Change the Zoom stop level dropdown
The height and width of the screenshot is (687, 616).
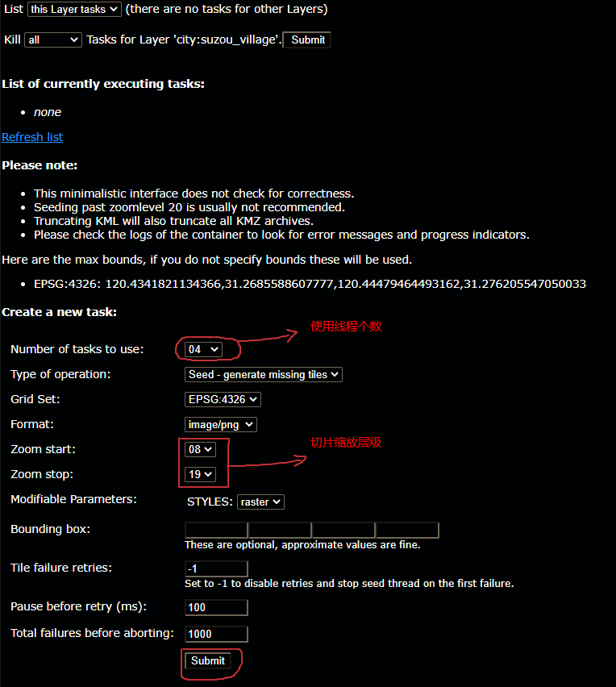(200, 474)
